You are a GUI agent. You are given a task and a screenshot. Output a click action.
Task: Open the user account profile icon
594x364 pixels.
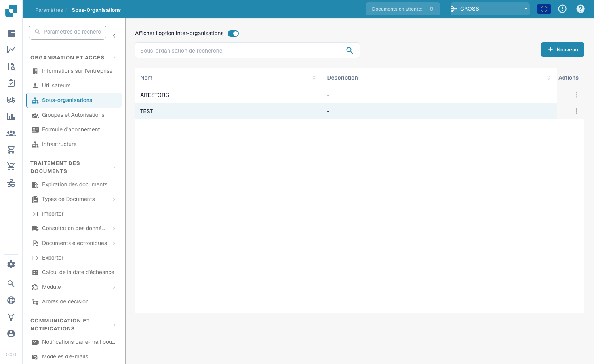click(x=11, y=334)
